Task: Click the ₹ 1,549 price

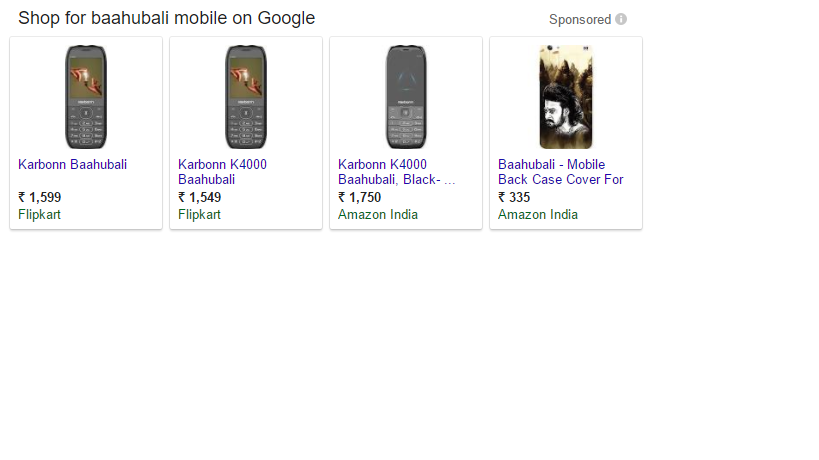Action: (200, 198)
